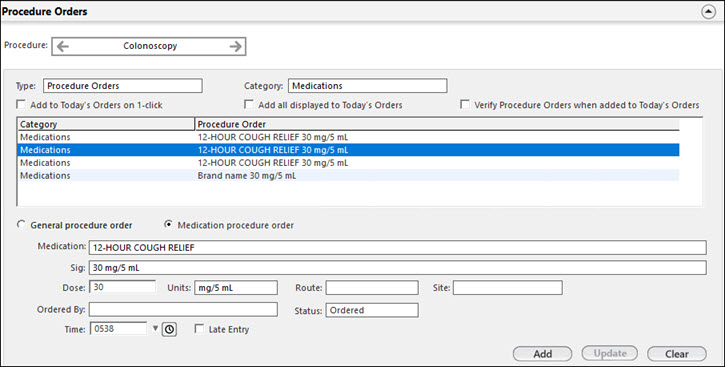
Task: Select Brand name 30 mg/5 mL row
Action: pos(348,176)
